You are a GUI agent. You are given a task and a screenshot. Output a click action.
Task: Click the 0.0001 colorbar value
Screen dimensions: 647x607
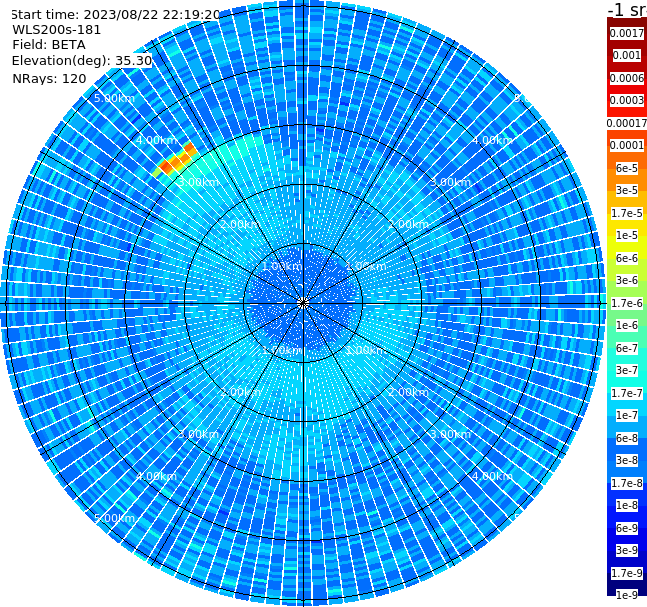coord(627,145)
